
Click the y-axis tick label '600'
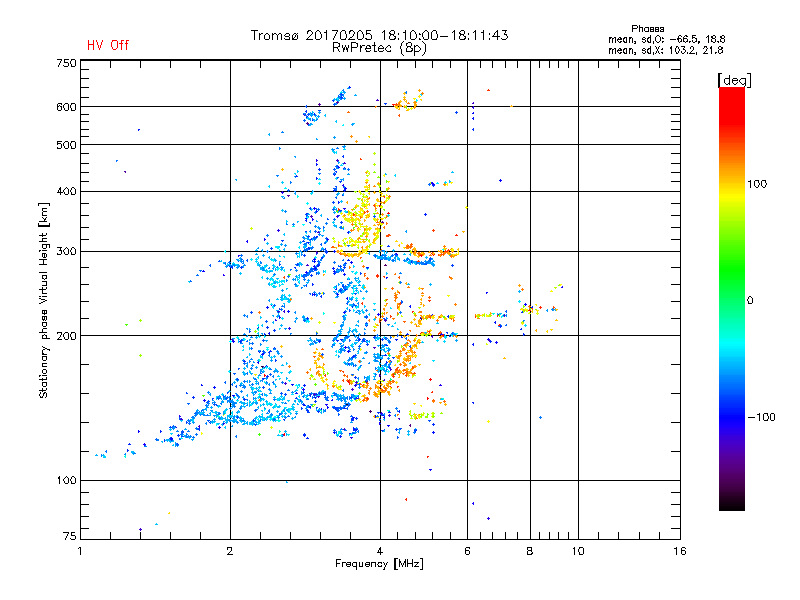tap(66, 107)
